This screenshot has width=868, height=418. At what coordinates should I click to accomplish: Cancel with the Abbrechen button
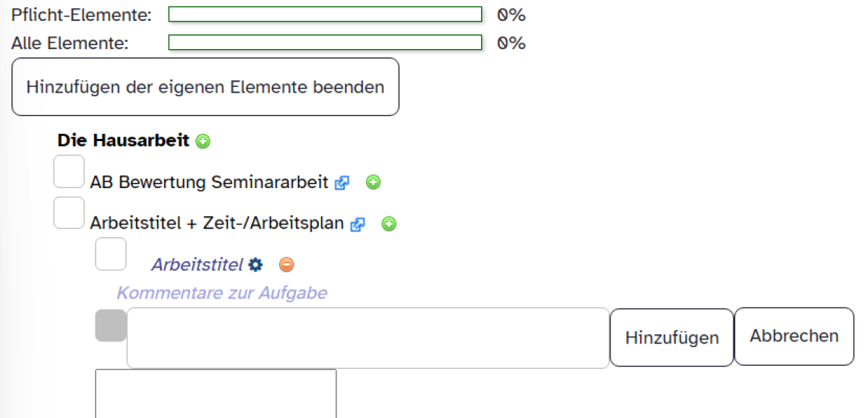[x=794, y=336]
